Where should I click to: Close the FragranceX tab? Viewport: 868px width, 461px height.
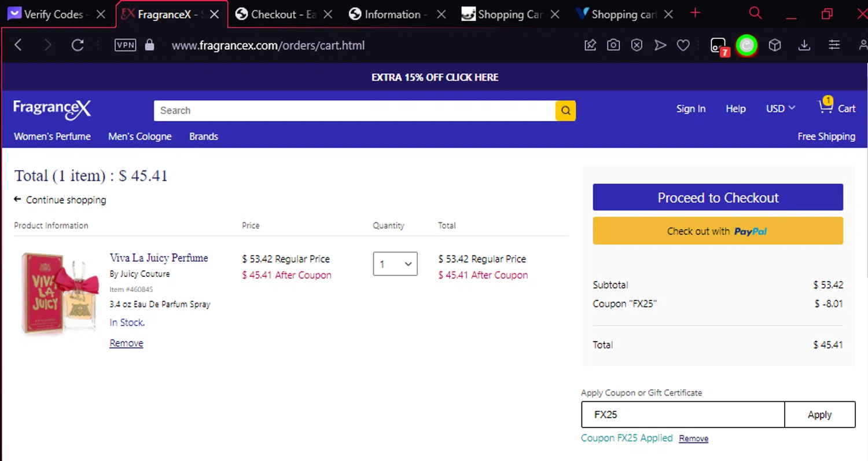click(x=214, y=14)
